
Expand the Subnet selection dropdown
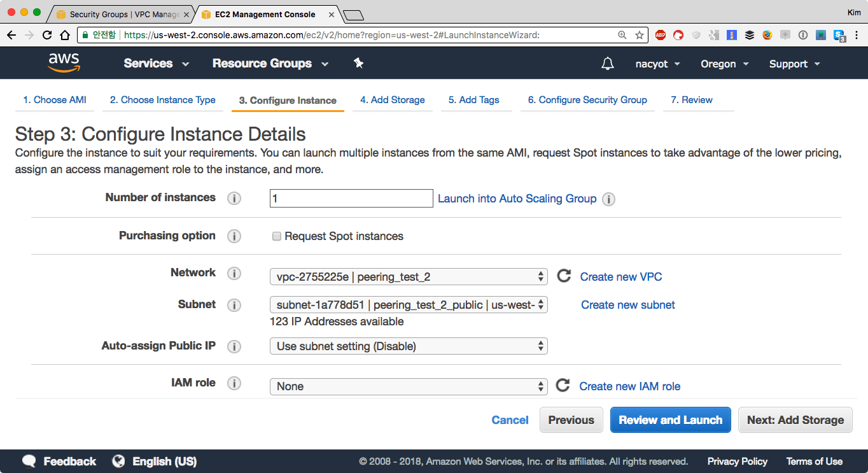tap(408, 305)
